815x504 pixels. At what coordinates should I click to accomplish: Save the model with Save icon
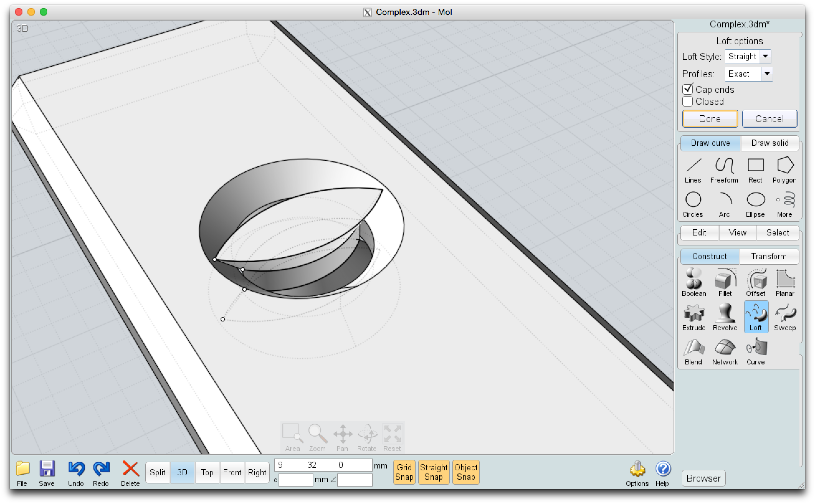[x=47, y=474]
